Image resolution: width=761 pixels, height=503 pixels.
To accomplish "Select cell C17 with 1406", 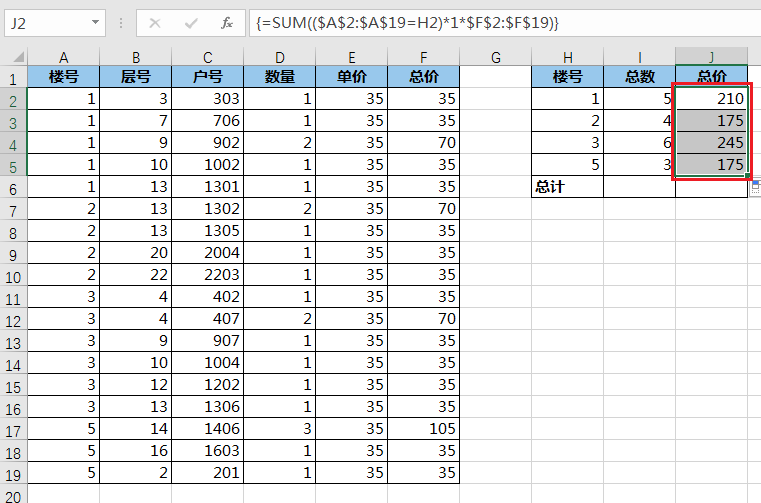I will tap(207, 429).
